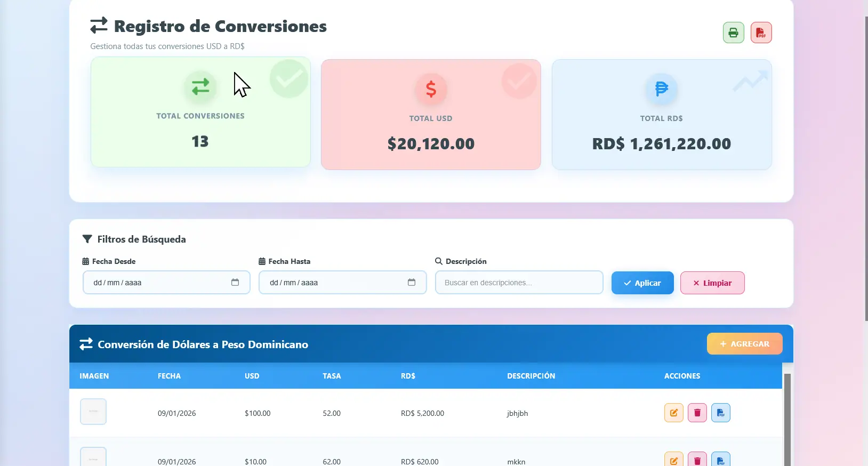Click the green print icon button
The image size is (868, 466).
point(733,33)
